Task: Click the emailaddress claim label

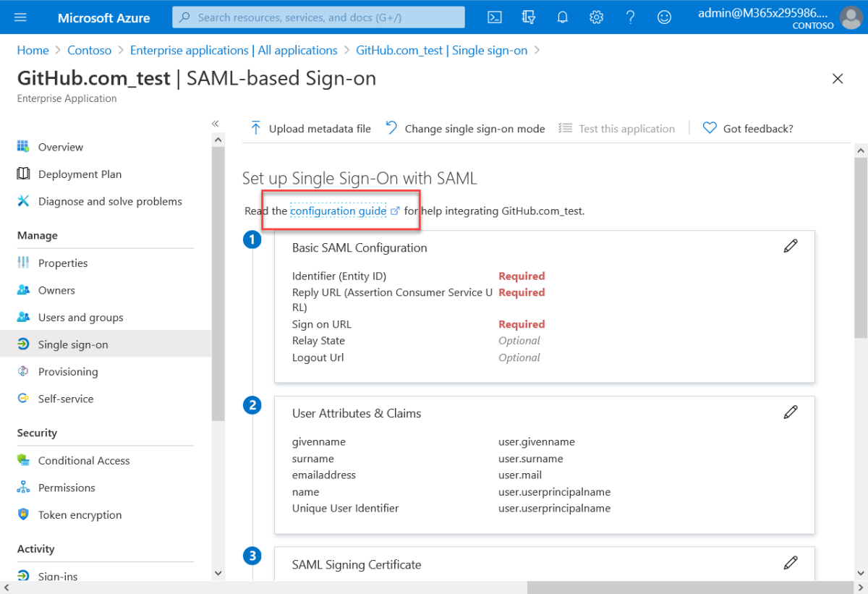Action: coord(324,475)
